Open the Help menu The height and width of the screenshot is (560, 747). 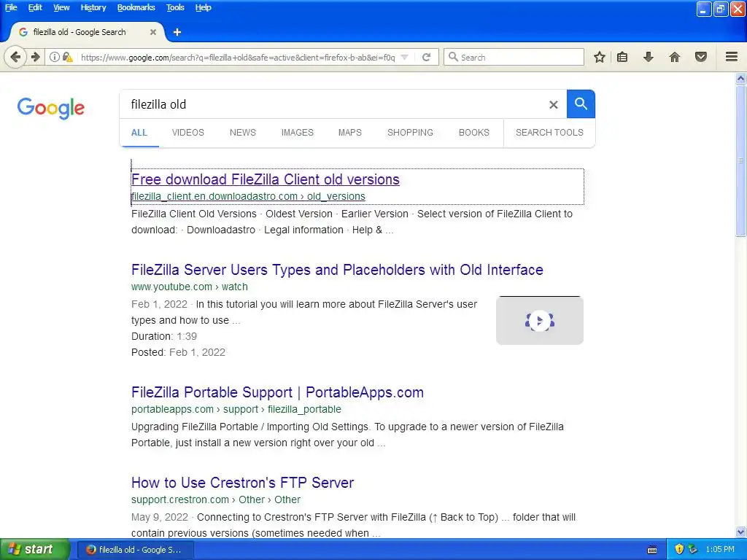(x=203, y=7)
